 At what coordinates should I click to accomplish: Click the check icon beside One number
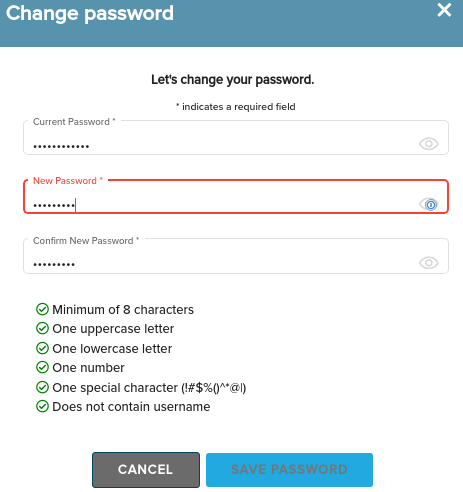click(42, 367)
